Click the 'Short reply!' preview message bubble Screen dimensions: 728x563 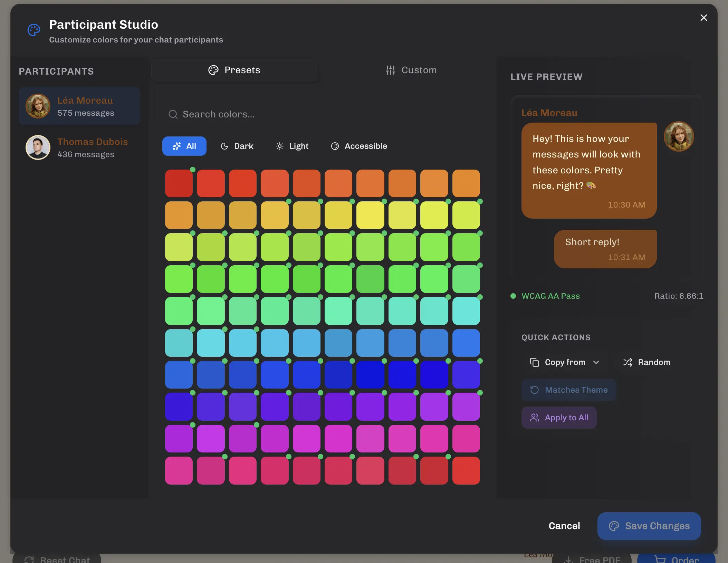pos(605,249)
